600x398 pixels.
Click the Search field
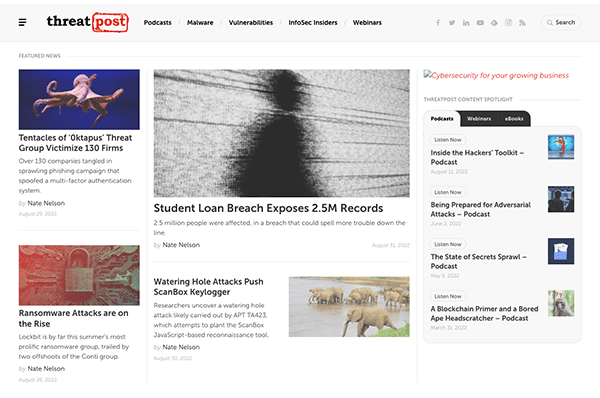(561, 23)
